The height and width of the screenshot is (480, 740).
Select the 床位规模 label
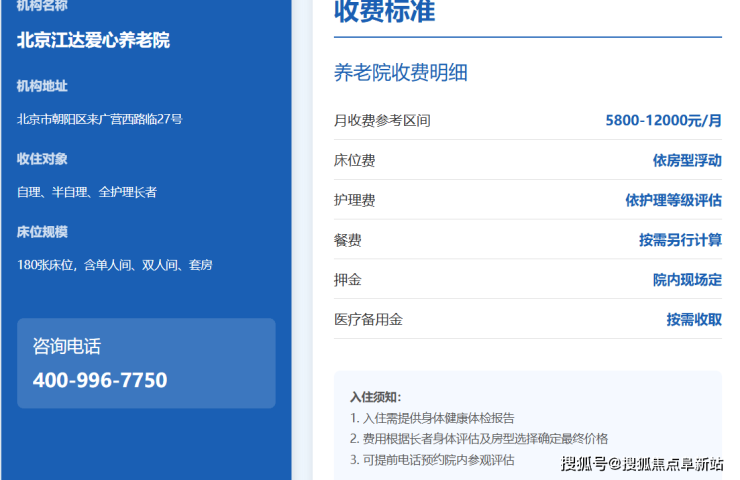tap(42, 232)
